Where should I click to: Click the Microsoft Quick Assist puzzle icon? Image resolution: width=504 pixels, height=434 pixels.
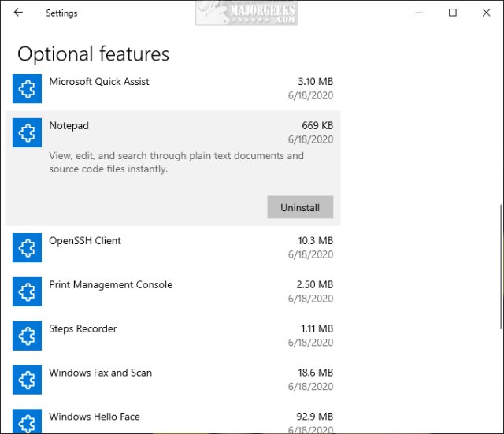click(x=27, y=89)
